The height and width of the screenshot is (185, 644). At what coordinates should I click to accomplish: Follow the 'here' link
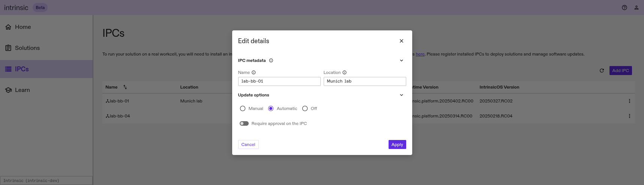[420, 54]
